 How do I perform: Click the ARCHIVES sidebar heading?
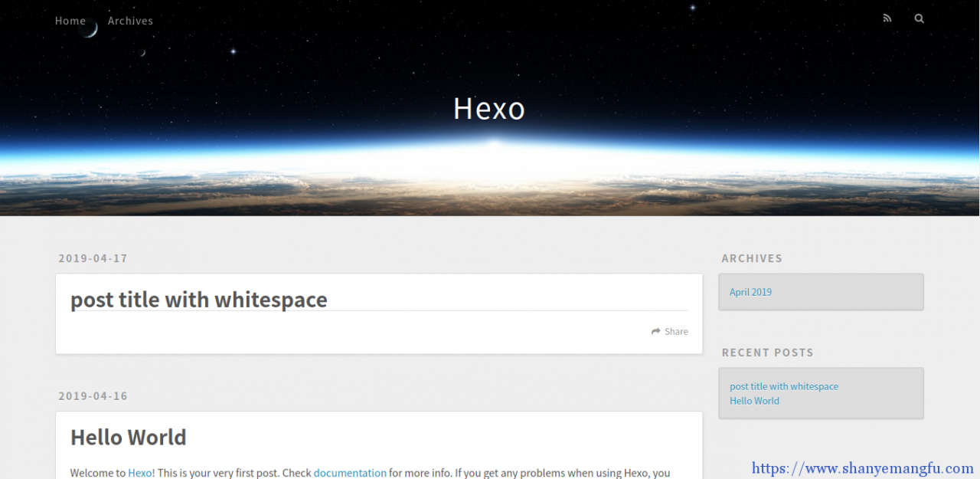pyautogui.click(x=752, y=258)
